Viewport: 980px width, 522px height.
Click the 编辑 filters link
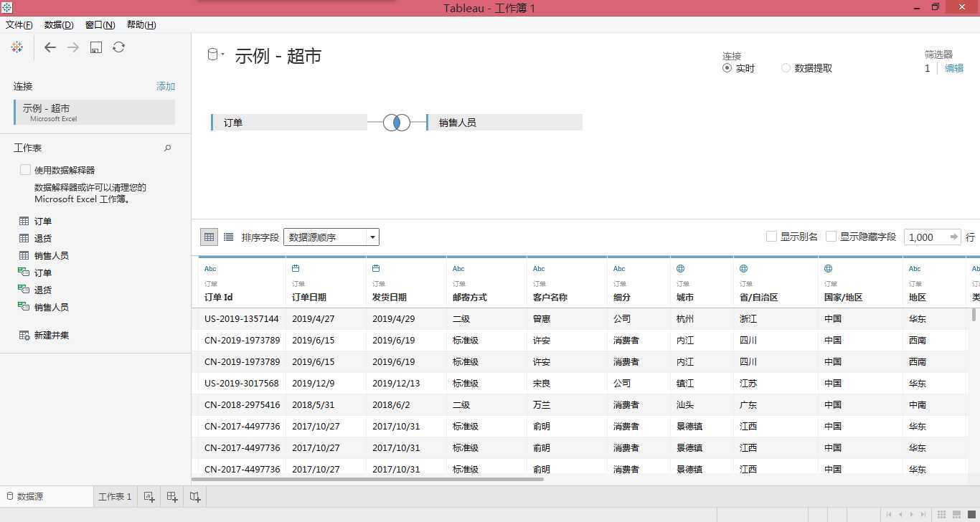coord(954,68)
